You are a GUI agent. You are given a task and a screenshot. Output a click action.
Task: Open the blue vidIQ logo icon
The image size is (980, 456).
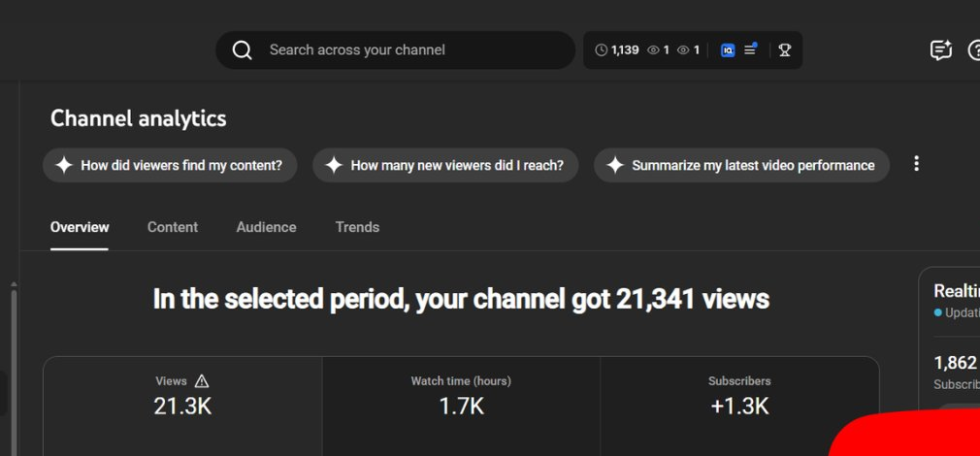pyautogui.click(x=728, y=50)
